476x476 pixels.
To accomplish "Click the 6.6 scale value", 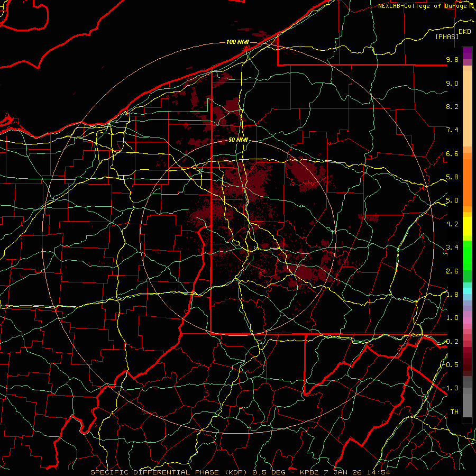I will [452, 153].
